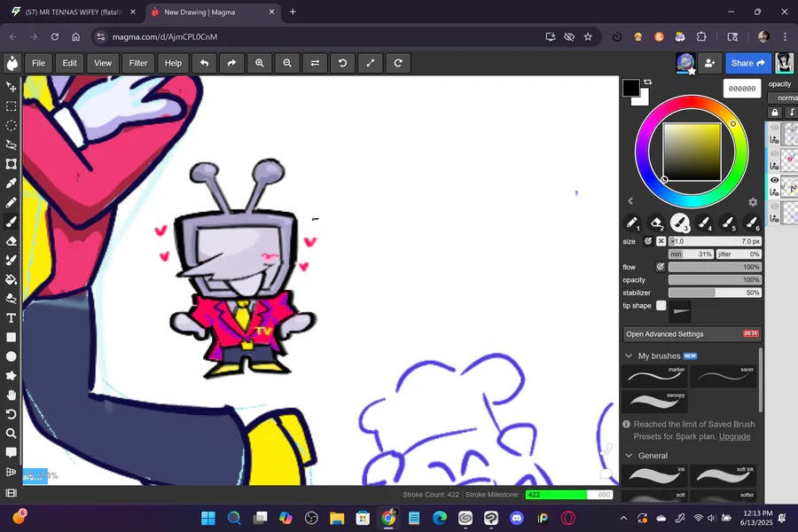This screenshot has height=532, width=798.
Task: Select the perspective grid tool
Action: tap(12, 472)
